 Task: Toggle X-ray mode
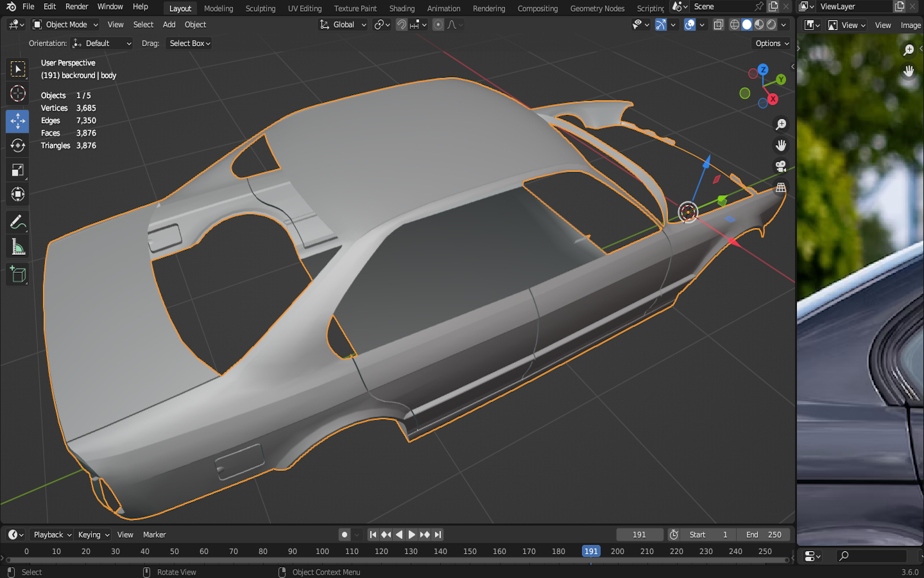click(x=719, y=25)
